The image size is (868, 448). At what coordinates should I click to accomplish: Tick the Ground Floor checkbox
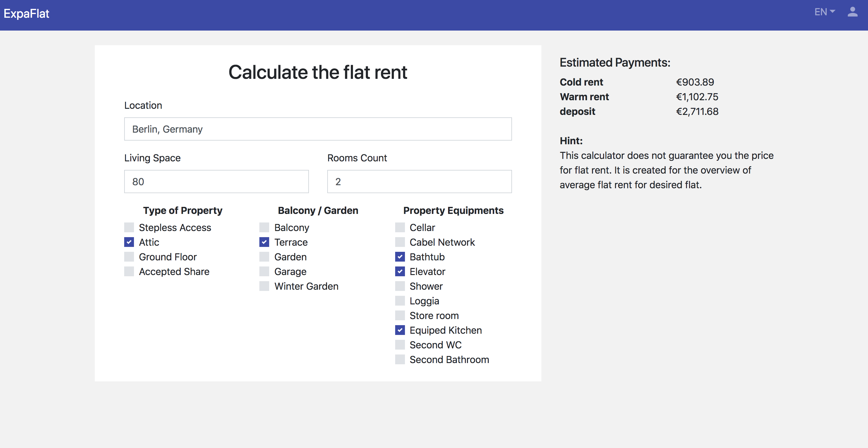pos(129,257)
